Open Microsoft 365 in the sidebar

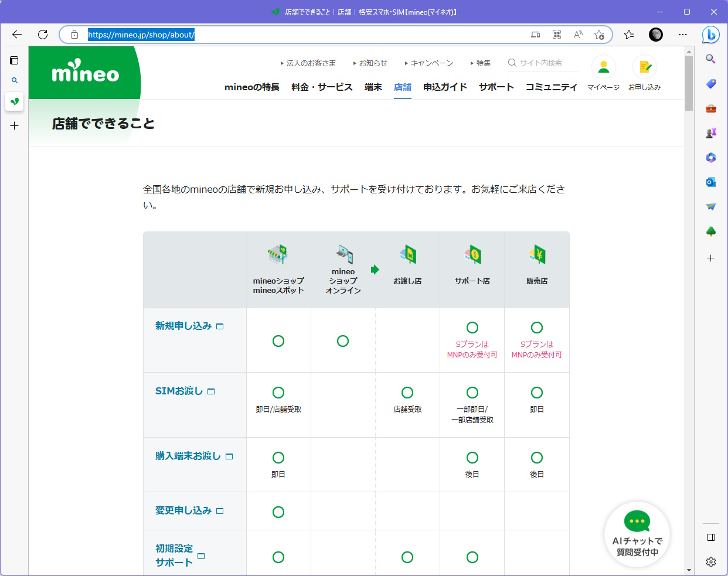tap(710, 158)
